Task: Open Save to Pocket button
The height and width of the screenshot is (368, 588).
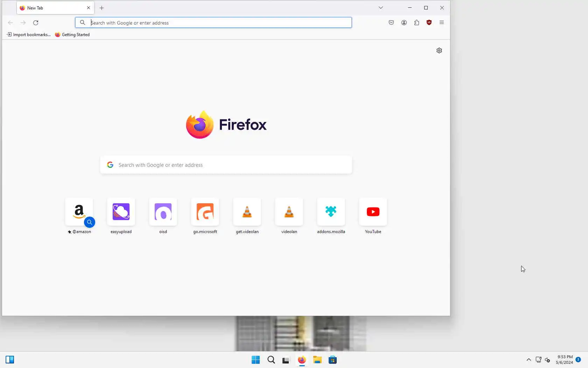Action: tap(391, 23)
